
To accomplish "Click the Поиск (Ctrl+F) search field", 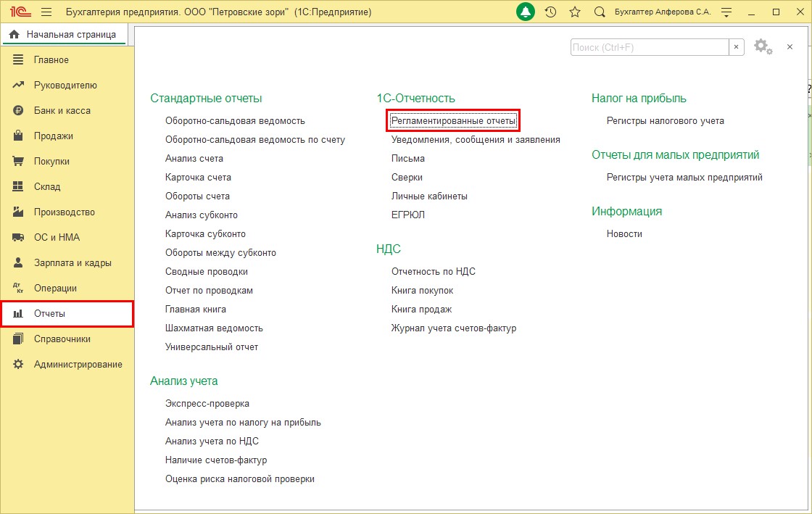I will tap(650, 47).
